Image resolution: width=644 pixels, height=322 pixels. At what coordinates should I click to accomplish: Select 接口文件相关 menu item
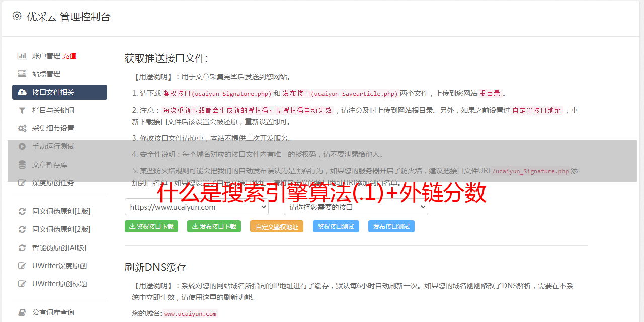point(59,92)
